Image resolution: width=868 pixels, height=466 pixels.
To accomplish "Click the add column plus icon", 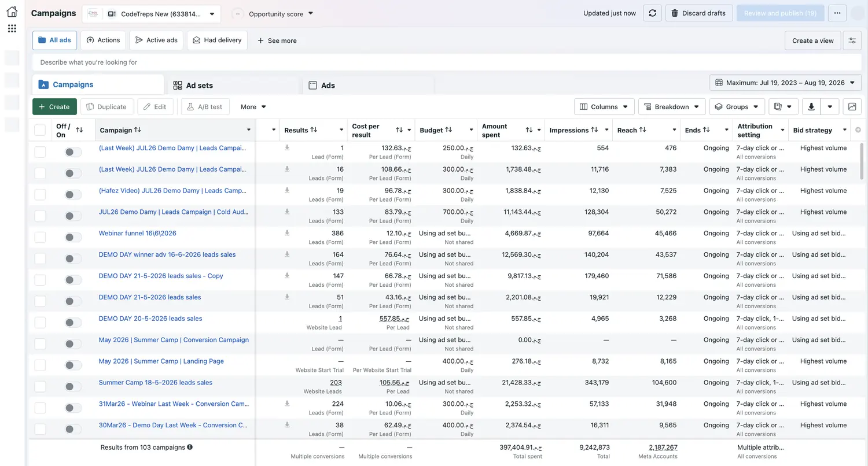I will tap(858, 130).
